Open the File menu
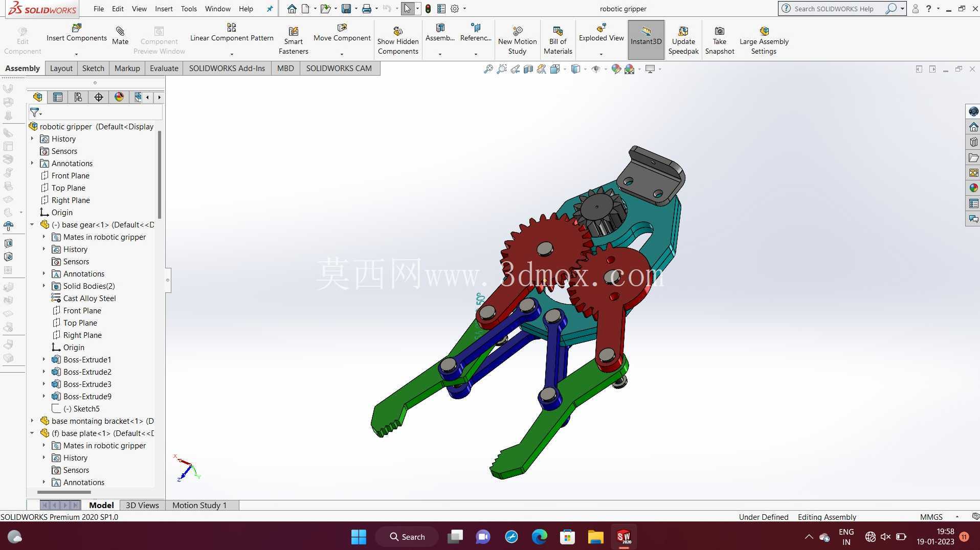Image resolution: width=980 pixels, height=550 pixels. [99, 9]
